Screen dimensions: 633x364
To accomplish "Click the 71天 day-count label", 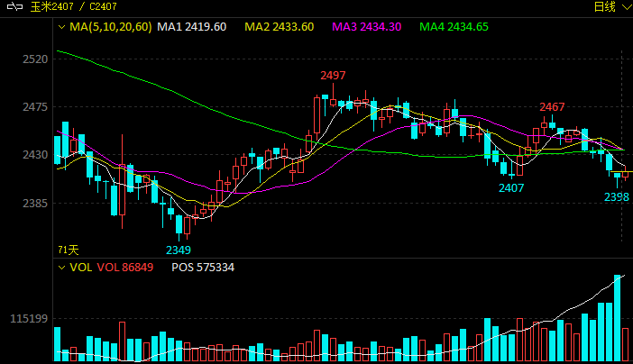I will [69, 250].
